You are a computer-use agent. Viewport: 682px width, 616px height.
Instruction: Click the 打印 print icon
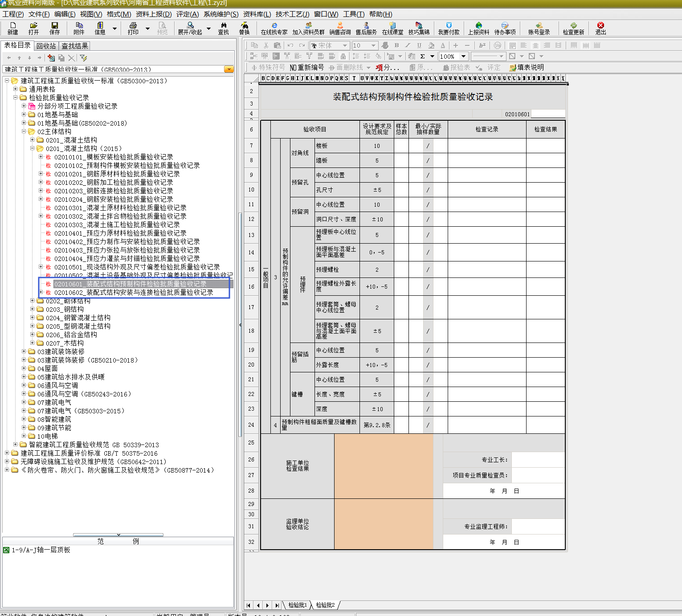(133, 28)
